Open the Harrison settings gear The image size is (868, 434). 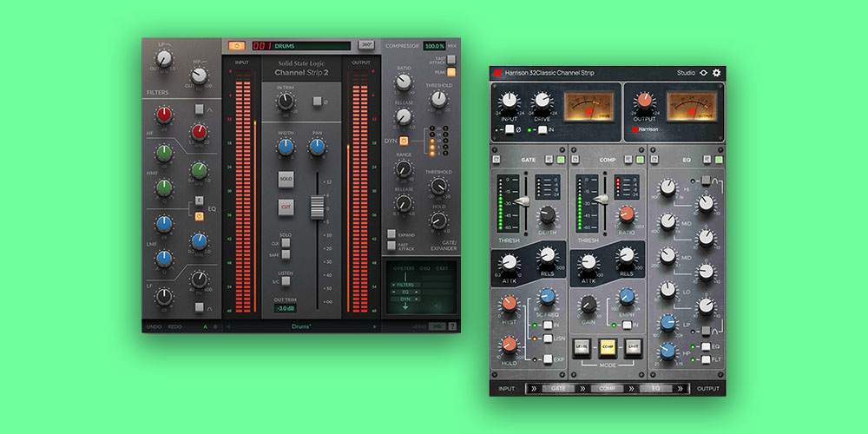(x=717, y=73)
